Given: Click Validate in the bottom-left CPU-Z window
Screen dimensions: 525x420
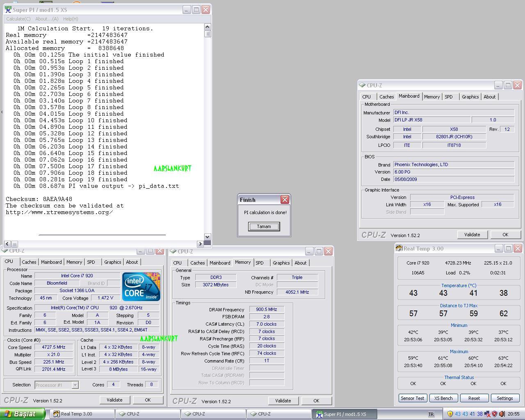Looking at the screenshot, I should (114, 400).
